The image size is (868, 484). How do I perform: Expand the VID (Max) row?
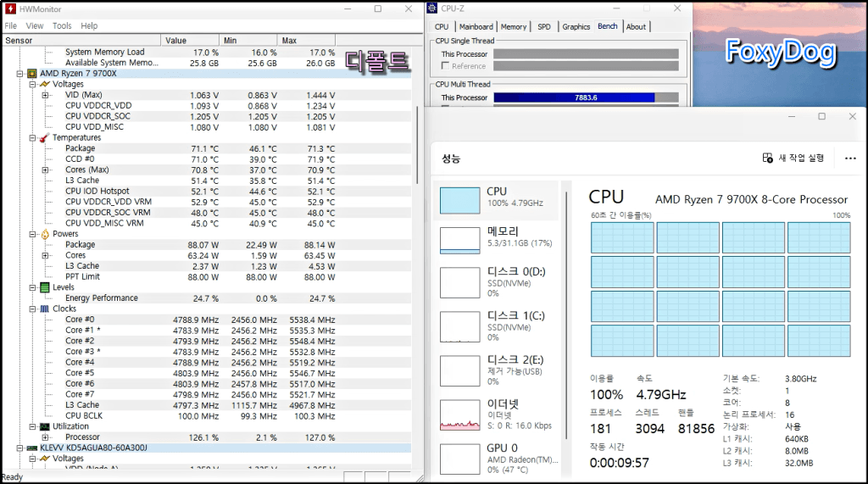[46, 95]
